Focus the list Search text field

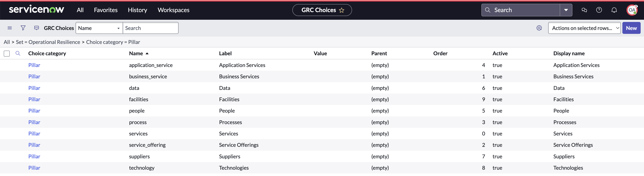tap(150, 28)
